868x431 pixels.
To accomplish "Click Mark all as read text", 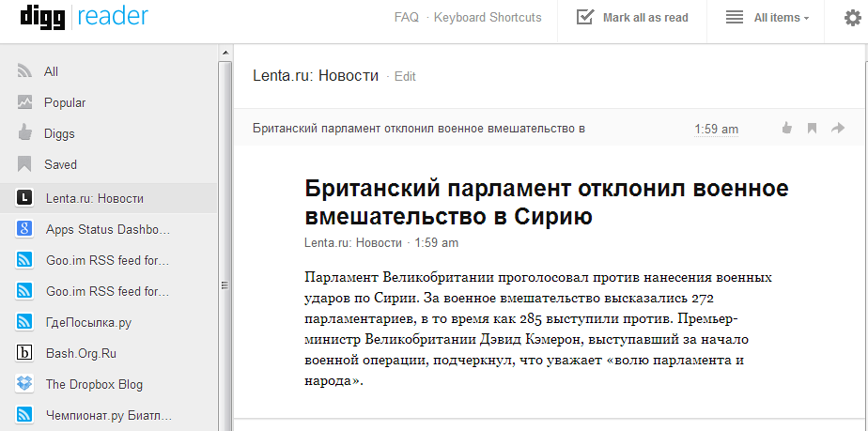I will click(645, 18).
